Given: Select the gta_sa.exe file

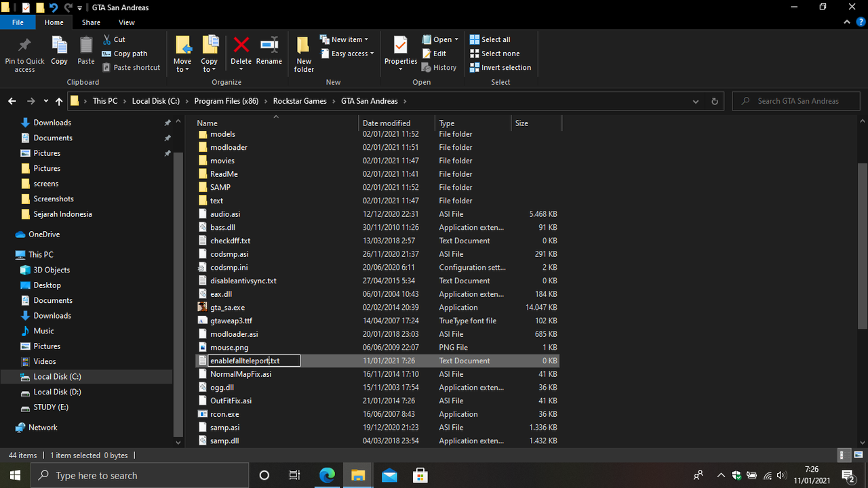Looking at the screenshot, I should click(227, 307).
